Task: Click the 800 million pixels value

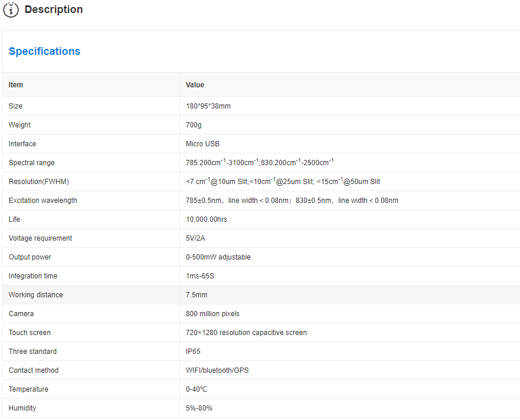Action: click(212, 314)
